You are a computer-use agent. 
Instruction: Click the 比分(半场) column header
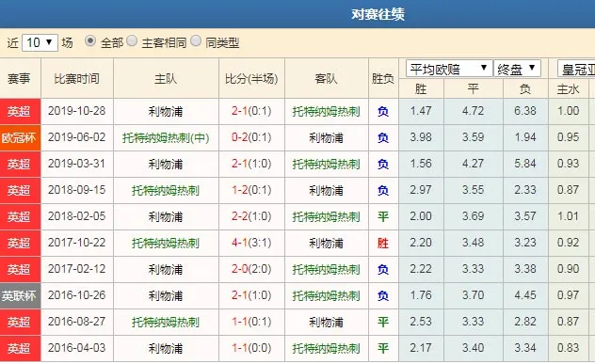click(x=251, y=78)
